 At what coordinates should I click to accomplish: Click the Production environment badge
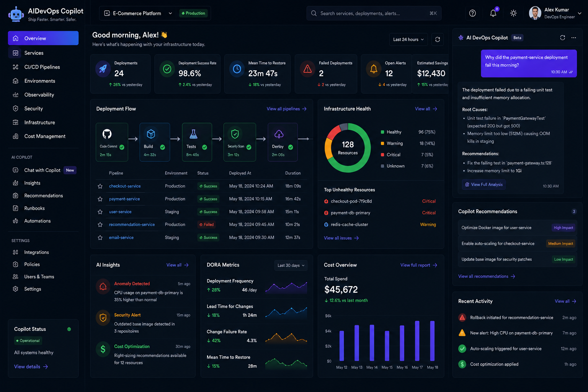pos(194,13)
